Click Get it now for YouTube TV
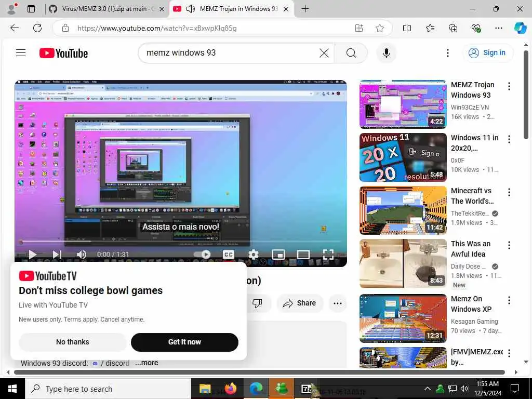Viewport: 532px width, 399px height. click(x=184, y=342)
